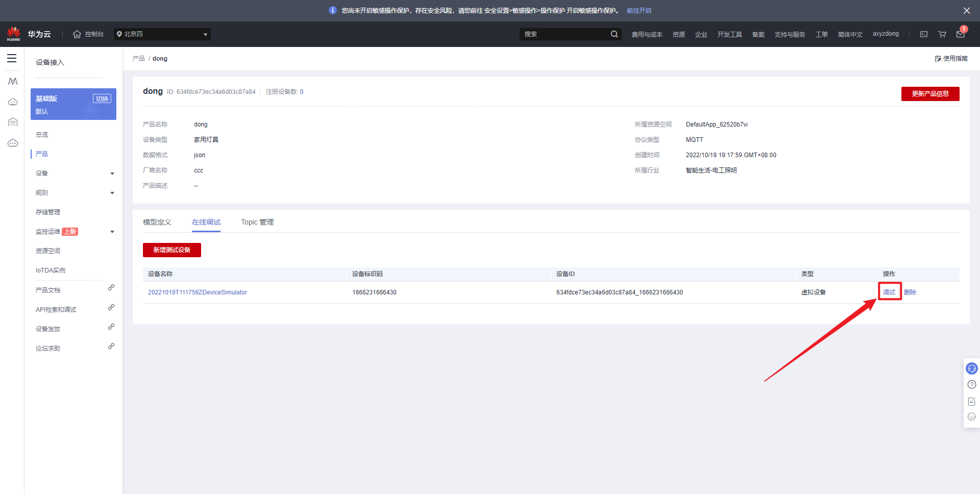Open 总览 in the sidebar
Viewport: 980px width, 494px height.
click(42, 135)
